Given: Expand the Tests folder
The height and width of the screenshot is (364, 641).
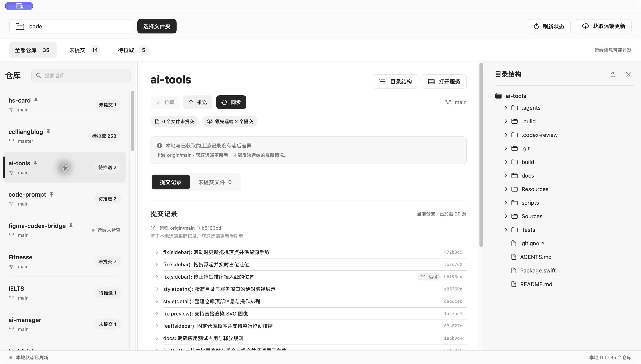Looking at the screenshot, I should coord(506,230).
